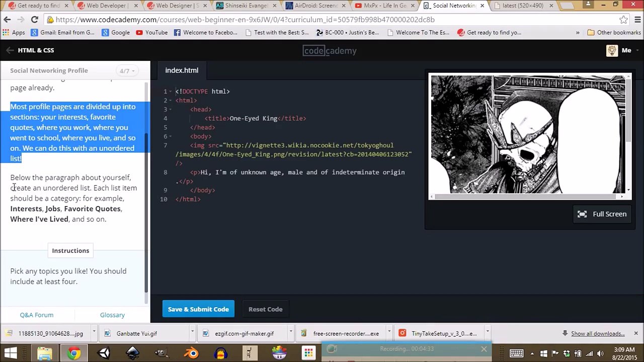Open the Chrome menu hamburger icon
Viewport: 644px width, 362px height.
pyautogui.click(x=636, y=20)
